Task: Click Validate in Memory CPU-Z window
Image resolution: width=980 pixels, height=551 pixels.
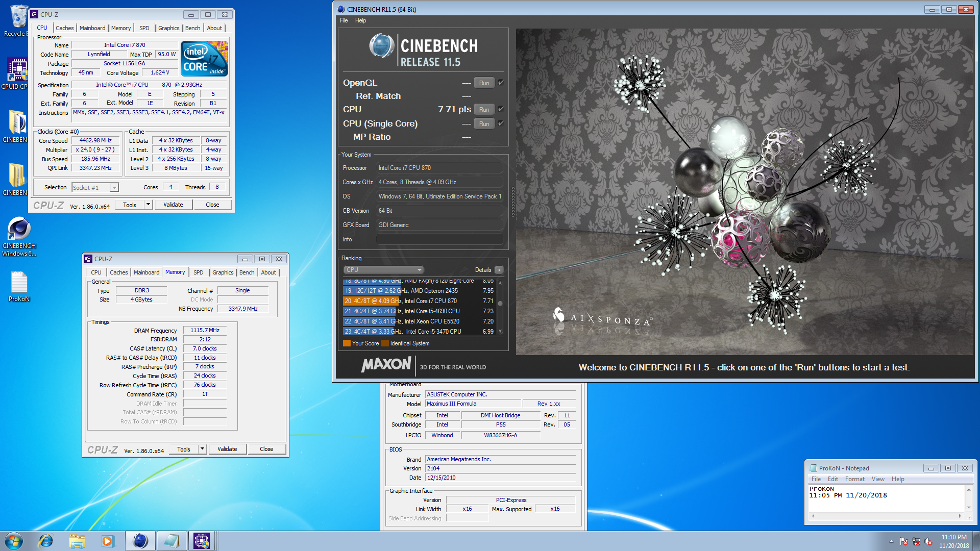Action: pyautogui.click(x=227, y=449)
